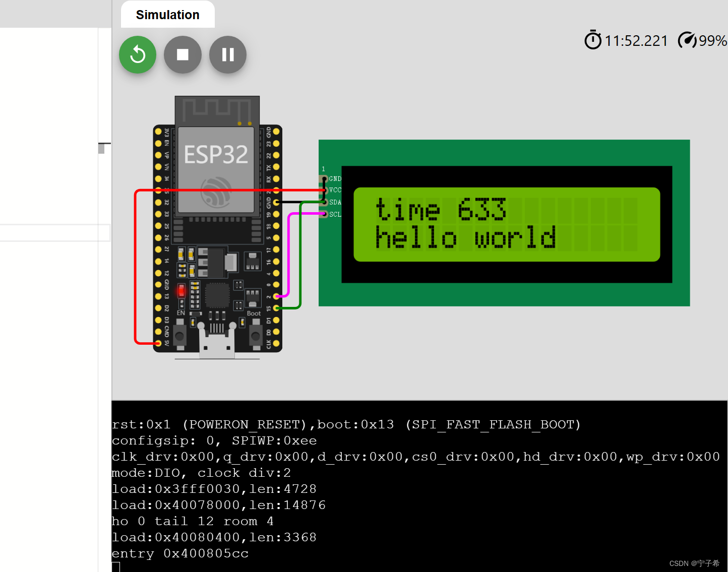Image resolution: width=728 pixels, height=572 pixels.
Task: Toggle the LCD display backlight by clicking it
Action: click(x=507, y=224)
